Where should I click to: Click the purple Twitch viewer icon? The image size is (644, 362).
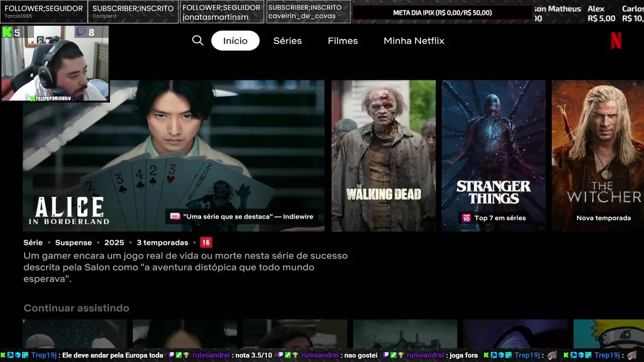(x=80, y=33)
